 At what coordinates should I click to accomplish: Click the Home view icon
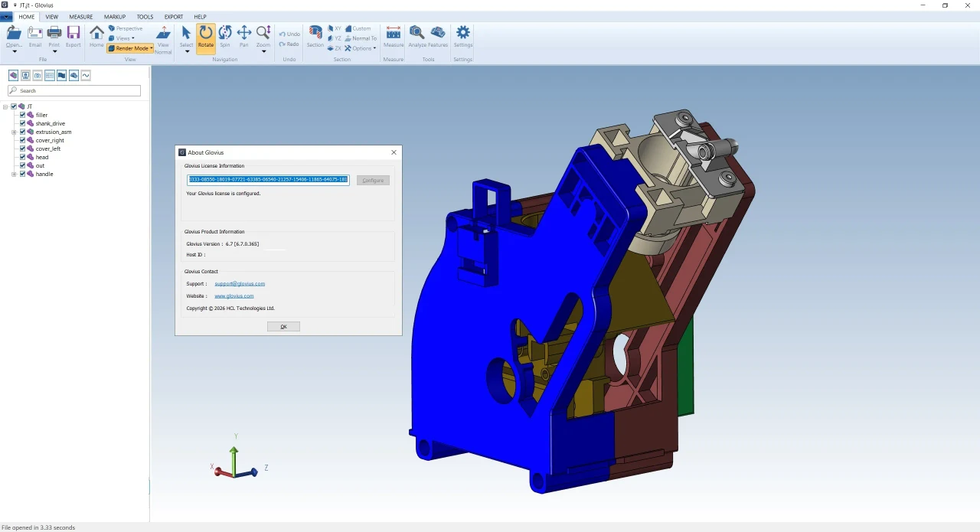point(96,37)
